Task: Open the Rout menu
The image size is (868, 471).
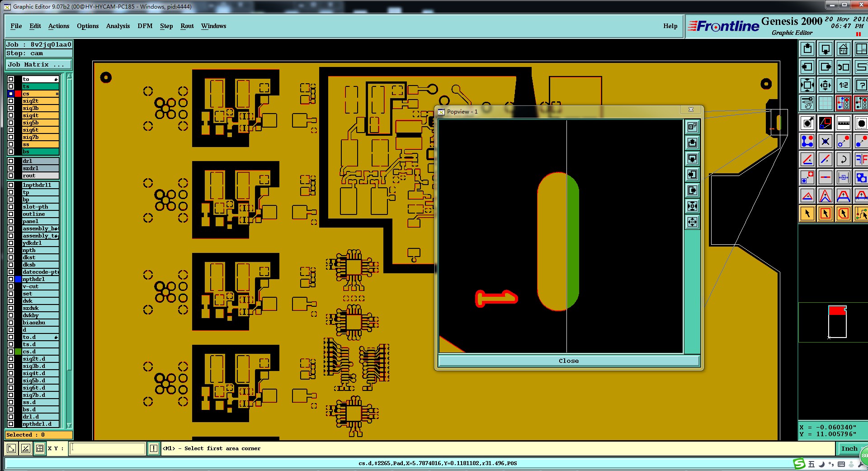Action: coord(187,26)
